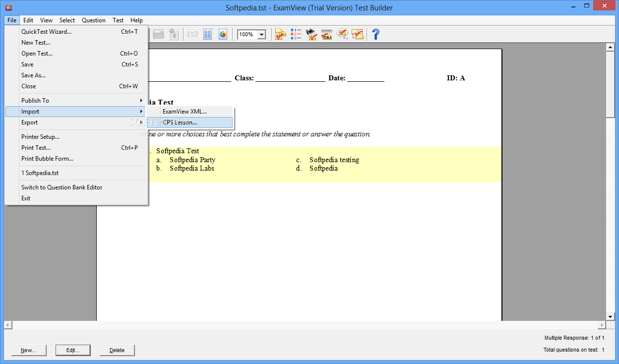
Task: Click horizontal scrollbar left arrow
Action: coord(8,325)
